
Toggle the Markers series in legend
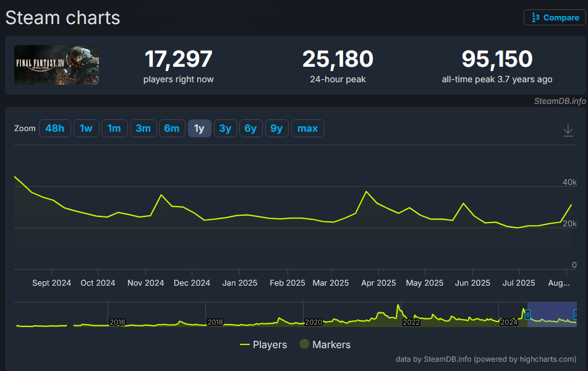[325, 344]
